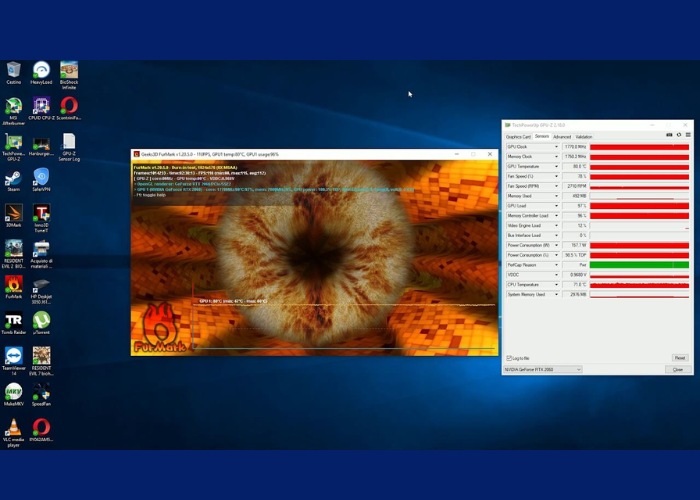Open the CPUID CPU-Z shortcut

pyautogui.click(x=41, y=107)
